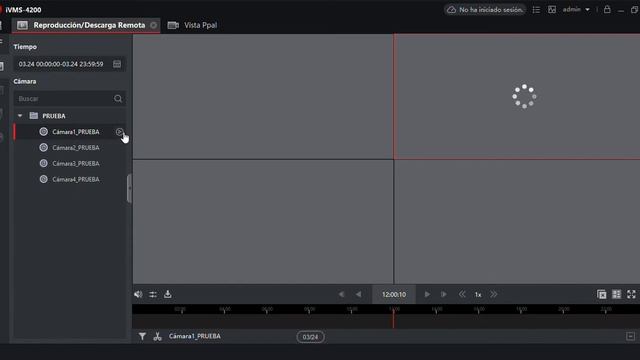Open calendar for the Tiempo range
The image size is (640, 360).
[117, 64]
